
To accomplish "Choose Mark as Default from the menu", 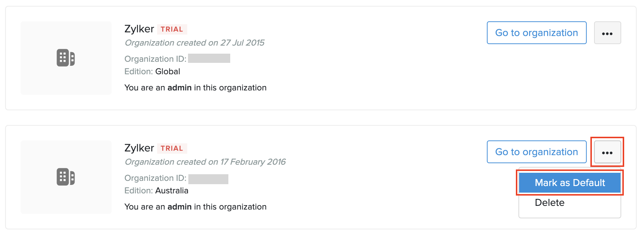I will (569, 183).
